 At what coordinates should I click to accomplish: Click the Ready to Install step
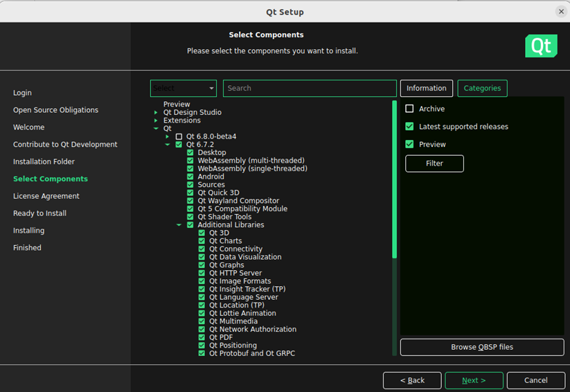[x=40, y=213]
